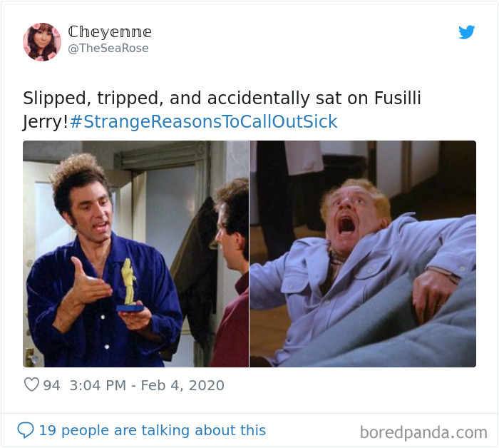
Task: Click the yellow pasta statue in photo
Action: pyautogui.click(x=128, y=281)
